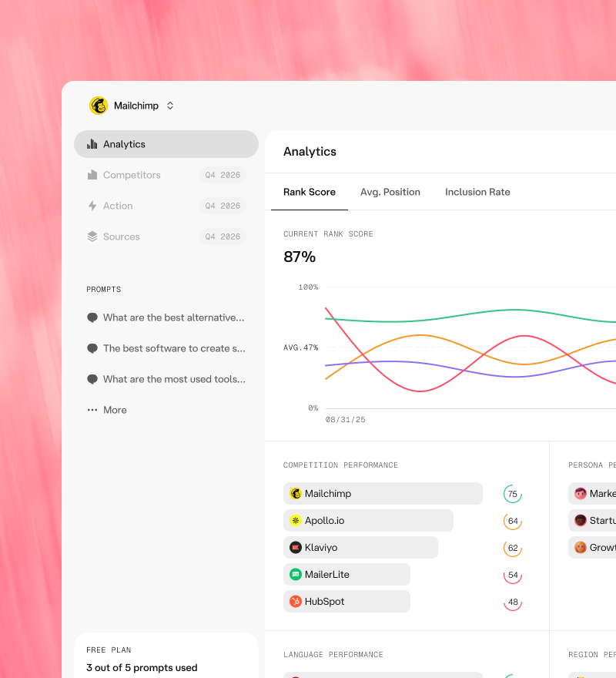Click the Analytics bar chart icon
This screenshot has height=678, width=616.
(92, 144)
